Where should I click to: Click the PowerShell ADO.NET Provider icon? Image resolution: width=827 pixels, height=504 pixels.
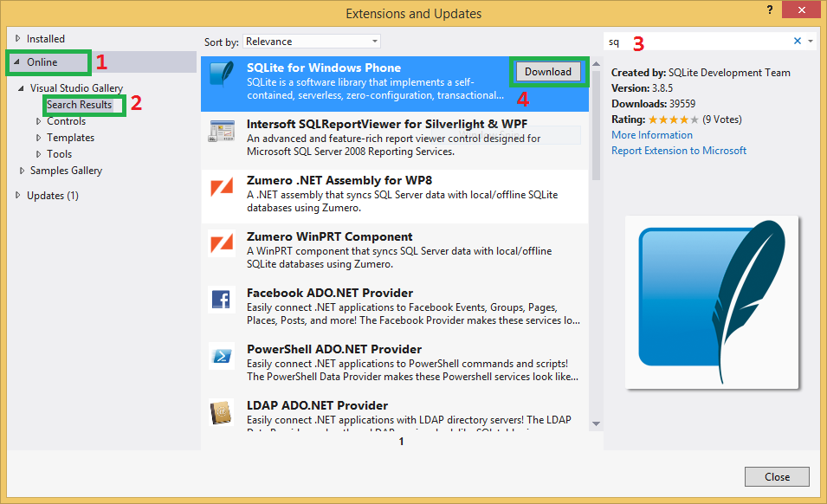click(x=222, y=357)
